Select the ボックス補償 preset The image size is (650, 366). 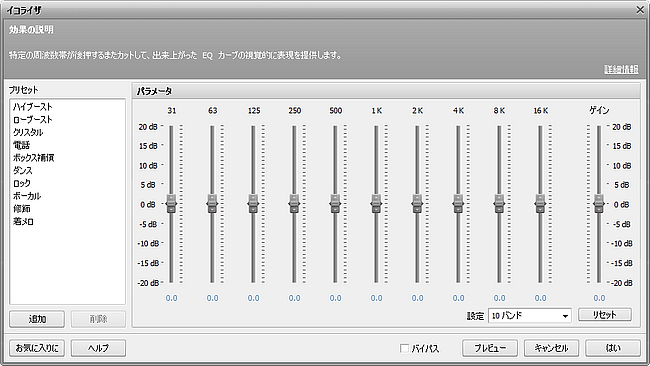coord(33,158)
